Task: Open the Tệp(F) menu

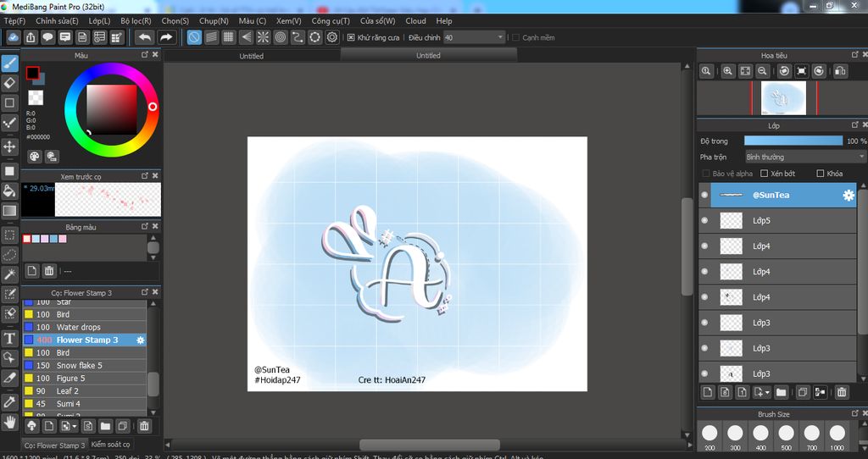Action: point(15,21)
